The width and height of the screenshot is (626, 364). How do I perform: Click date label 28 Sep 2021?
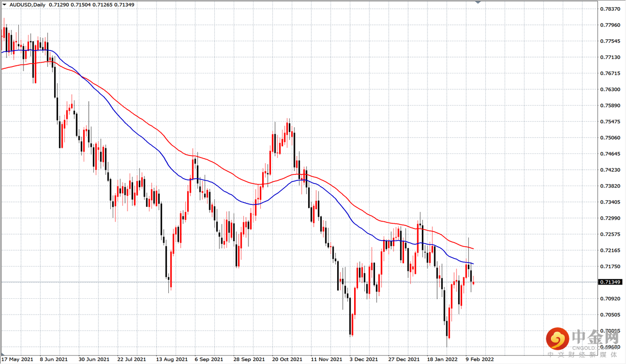249,359
